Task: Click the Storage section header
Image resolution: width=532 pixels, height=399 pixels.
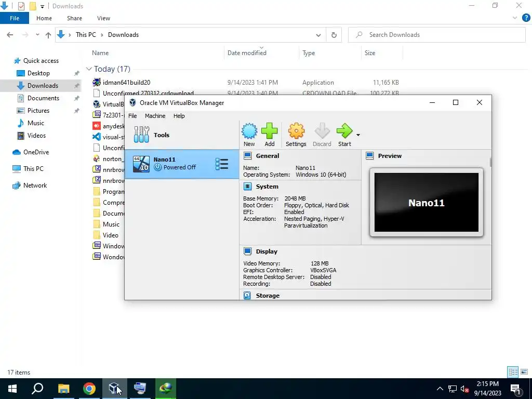Action: click(x=268, y=296)
